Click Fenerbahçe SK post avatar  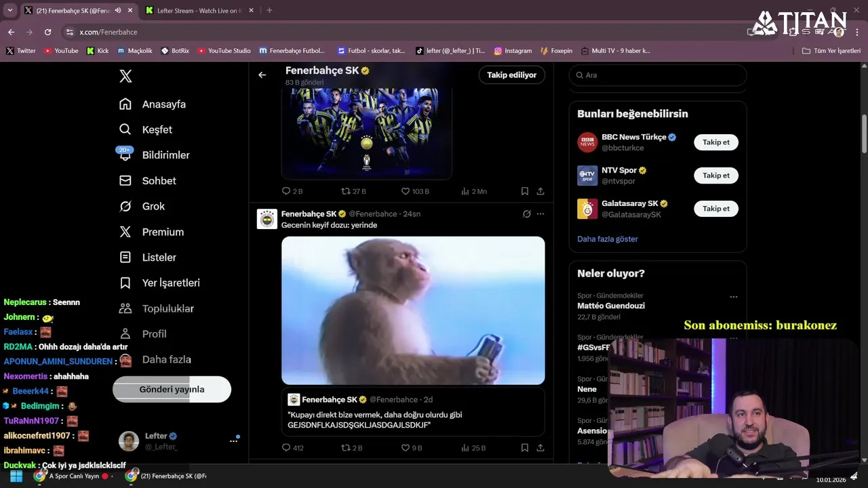click(267, 220)
